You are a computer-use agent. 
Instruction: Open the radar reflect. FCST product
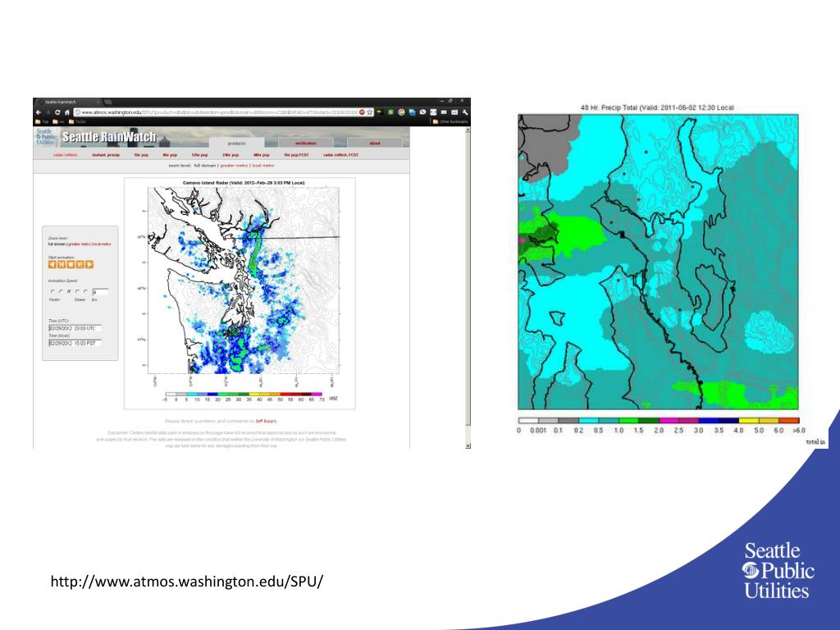[x=340, y=155]
